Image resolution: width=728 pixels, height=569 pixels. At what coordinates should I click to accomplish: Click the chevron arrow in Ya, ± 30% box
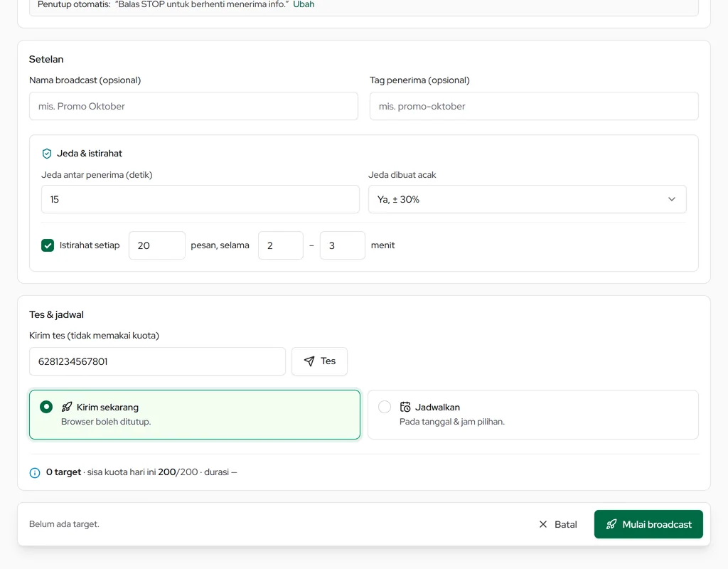671,199
